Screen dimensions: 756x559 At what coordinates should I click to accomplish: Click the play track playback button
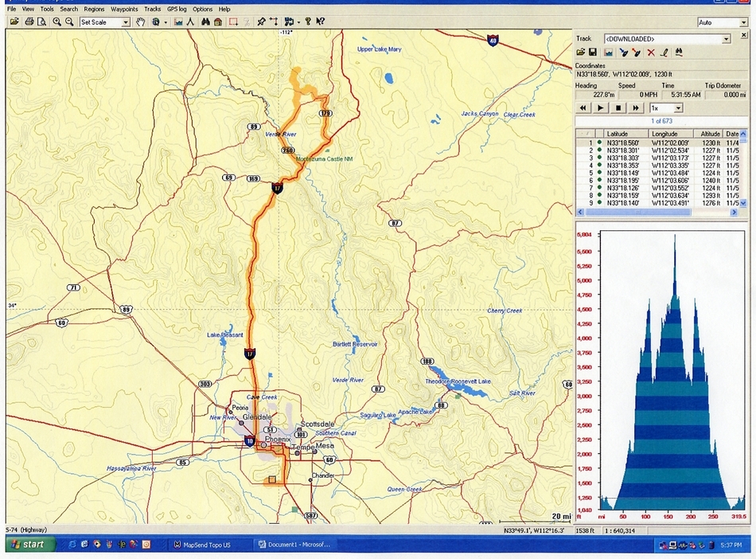pos(601,108)
